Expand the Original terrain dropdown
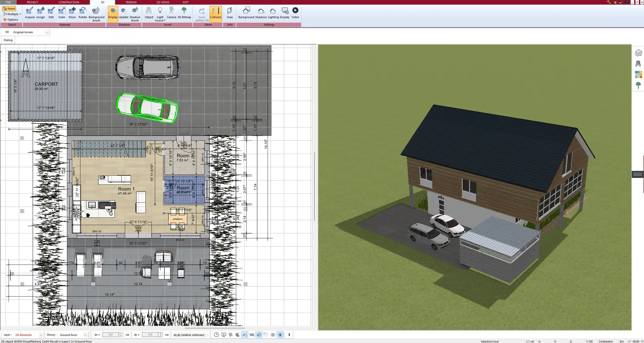 [47, 32]
